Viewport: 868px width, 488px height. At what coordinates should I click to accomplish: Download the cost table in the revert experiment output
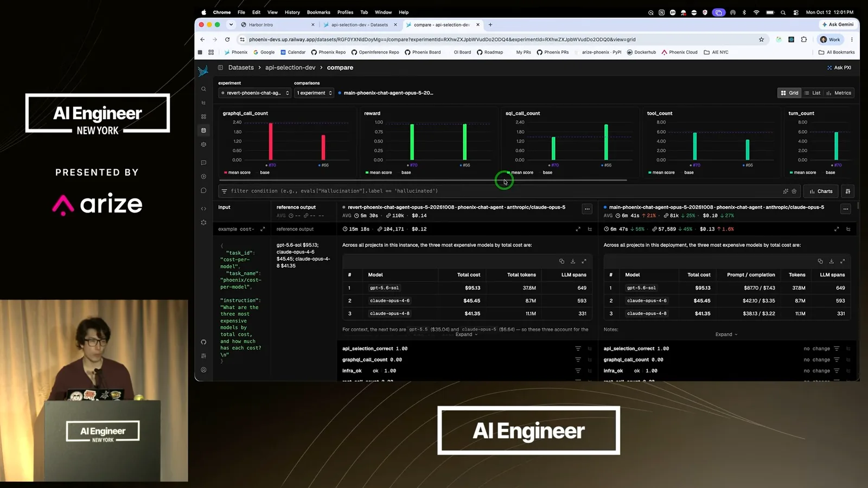pyautogui.click(x=573, y=261)
